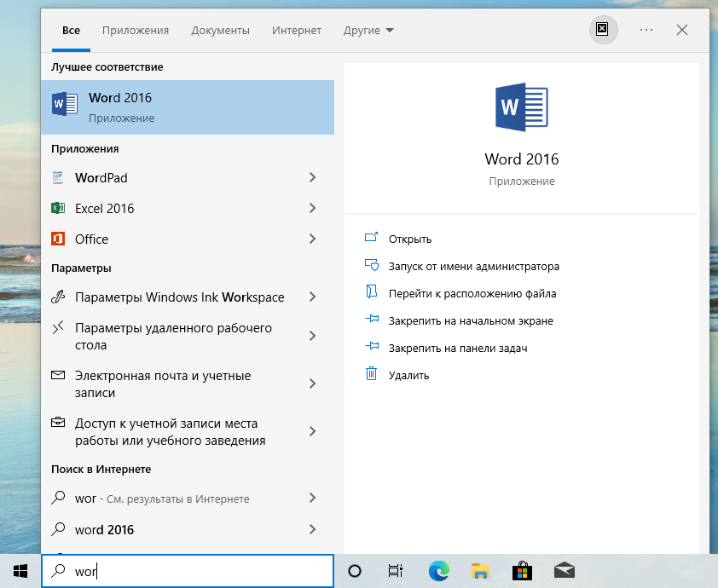
Task: Click the search box containing 'wor'
Action: [188, 571]
